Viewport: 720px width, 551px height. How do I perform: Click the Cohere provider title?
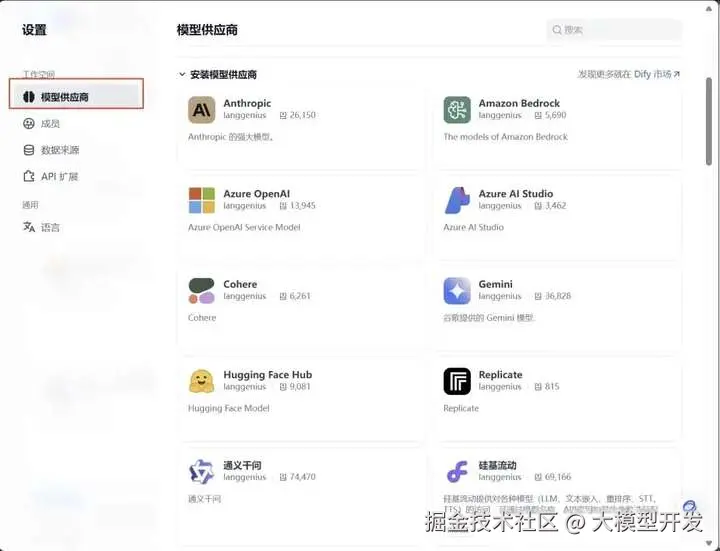point(240,284)
